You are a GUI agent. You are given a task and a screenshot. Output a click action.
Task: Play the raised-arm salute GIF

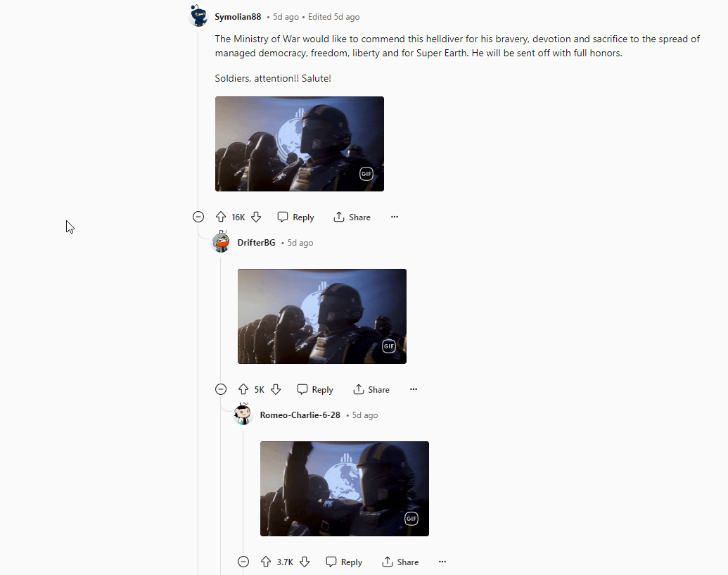coord(345,488)
